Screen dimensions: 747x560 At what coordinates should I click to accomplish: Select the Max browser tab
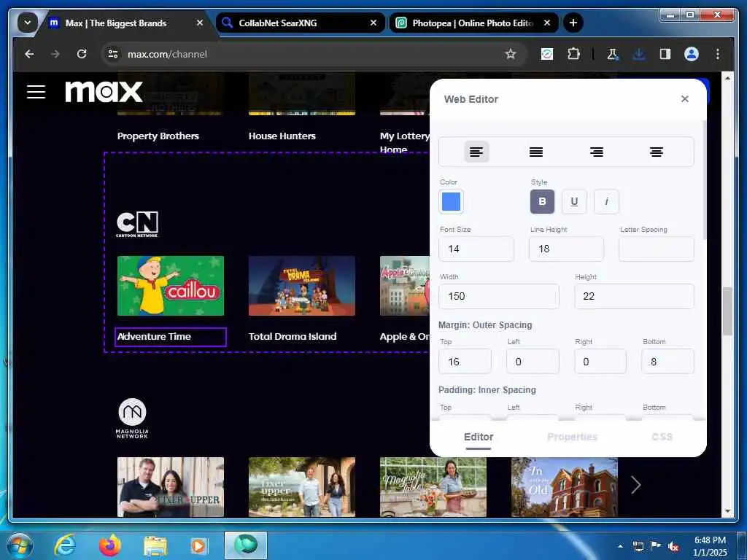126,23
